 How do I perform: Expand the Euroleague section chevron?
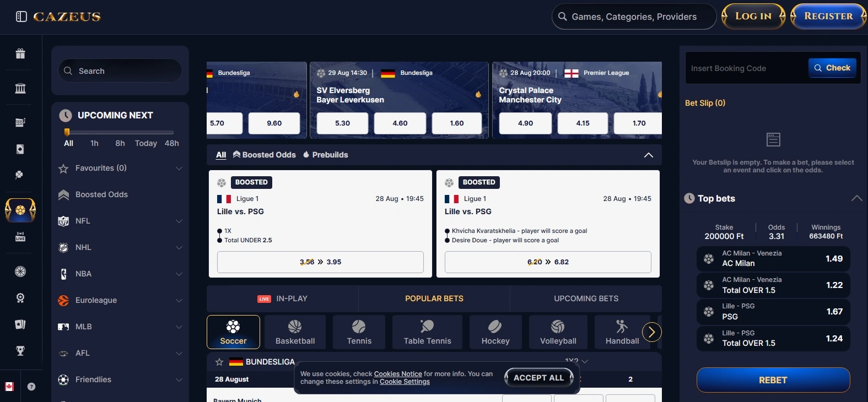click(x=179, y=301)
